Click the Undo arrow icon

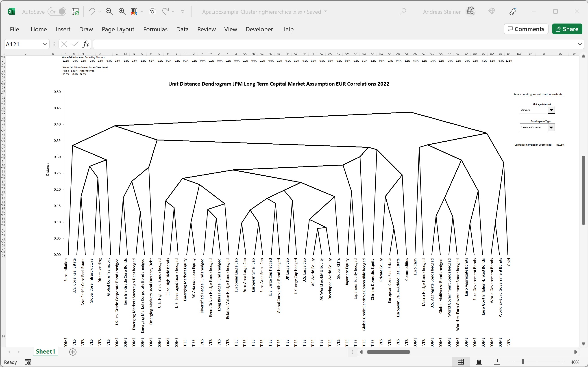[91, 11]
